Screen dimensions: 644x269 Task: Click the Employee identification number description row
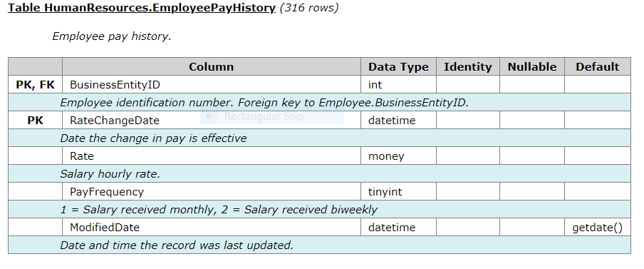320,103
